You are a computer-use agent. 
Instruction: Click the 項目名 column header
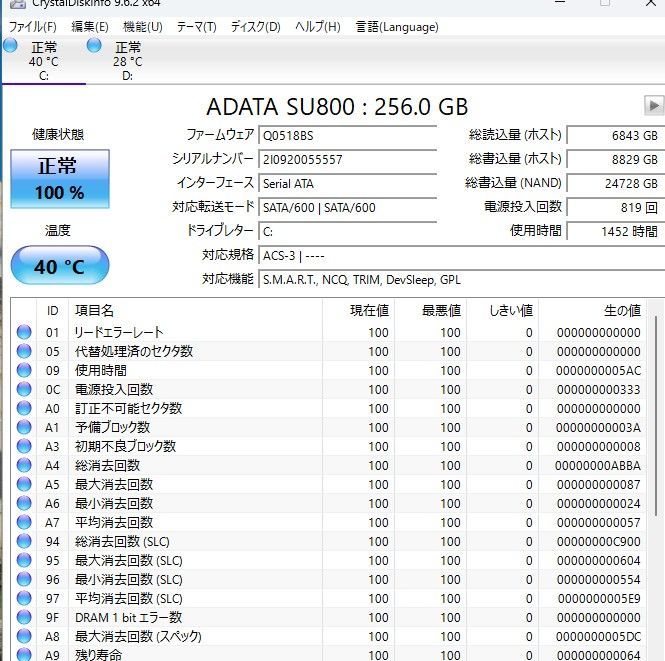coord(195,311)
